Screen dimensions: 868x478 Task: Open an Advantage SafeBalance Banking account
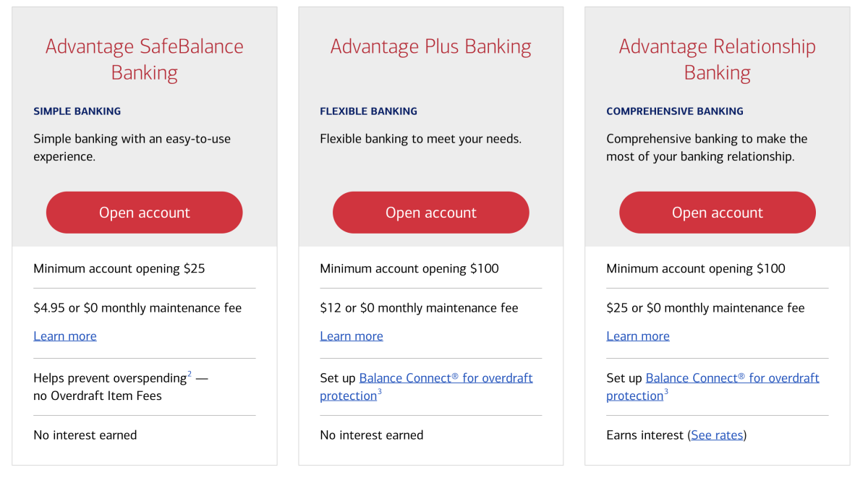pos(145,213)
